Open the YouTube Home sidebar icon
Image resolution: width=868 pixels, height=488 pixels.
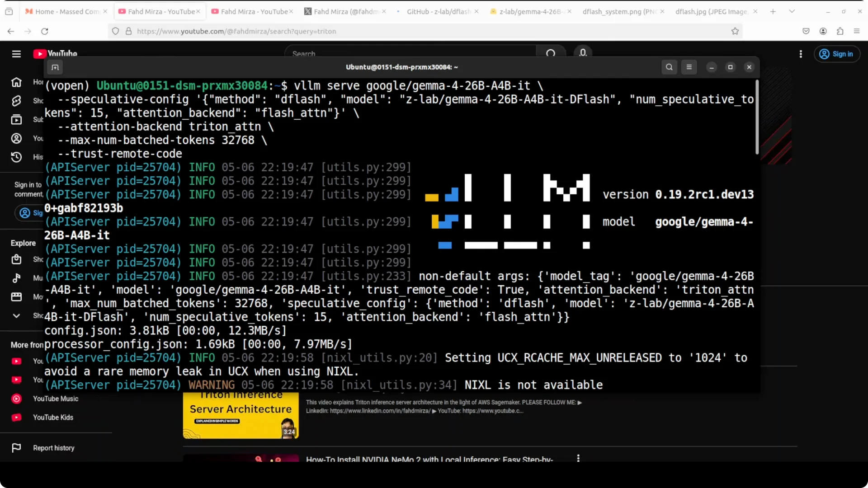(16, 82)
